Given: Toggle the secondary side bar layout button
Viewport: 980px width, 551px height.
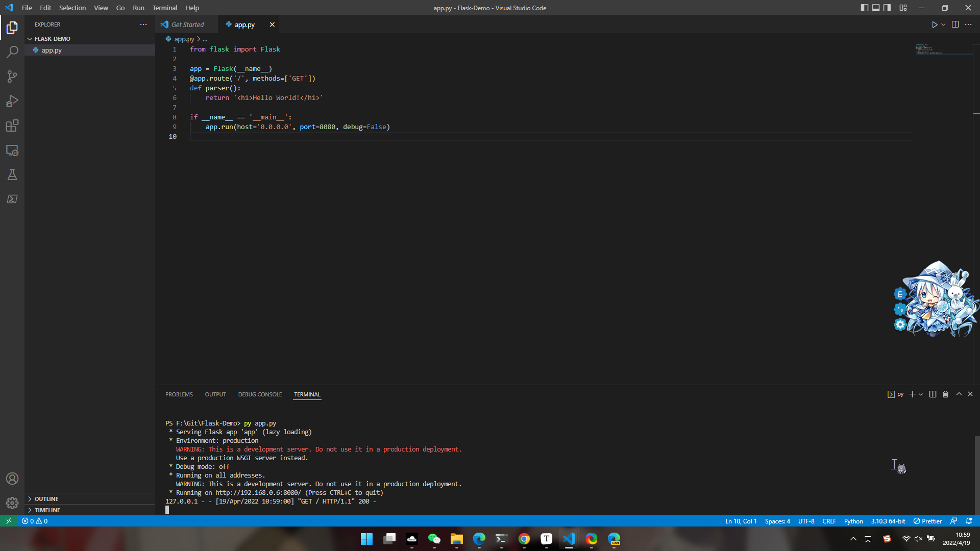Looking at the screenshot, I should point(888,8).
